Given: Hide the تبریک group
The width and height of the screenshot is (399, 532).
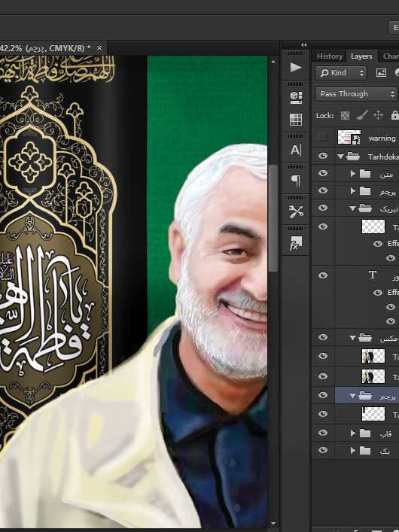Looking at the screenshot, I should 323,208.
